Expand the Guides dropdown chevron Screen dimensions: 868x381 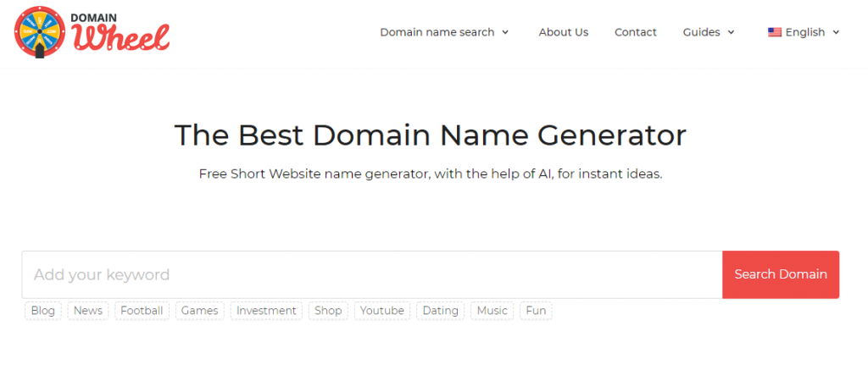coord(732,32)
